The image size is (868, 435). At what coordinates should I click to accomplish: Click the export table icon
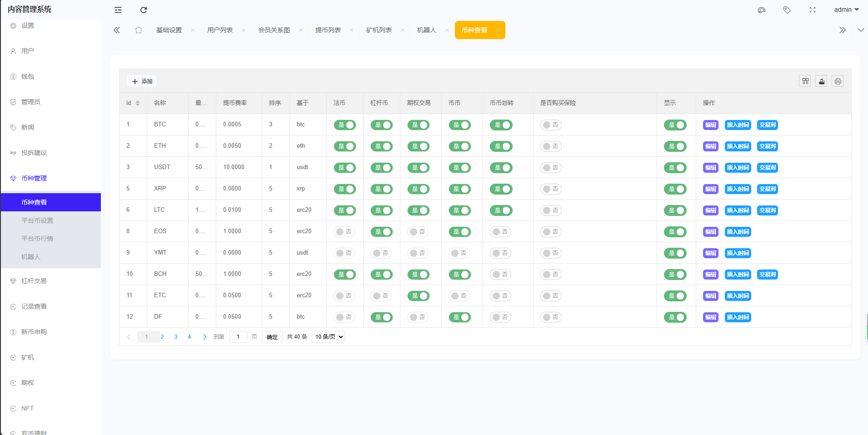[x=822, y=81]
